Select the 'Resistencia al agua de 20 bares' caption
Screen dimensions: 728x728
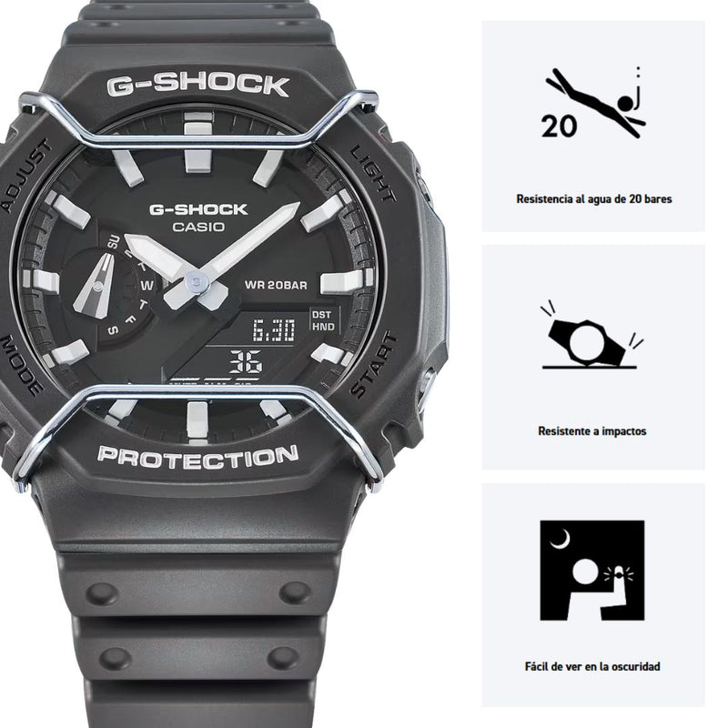(x=594, y=199)
